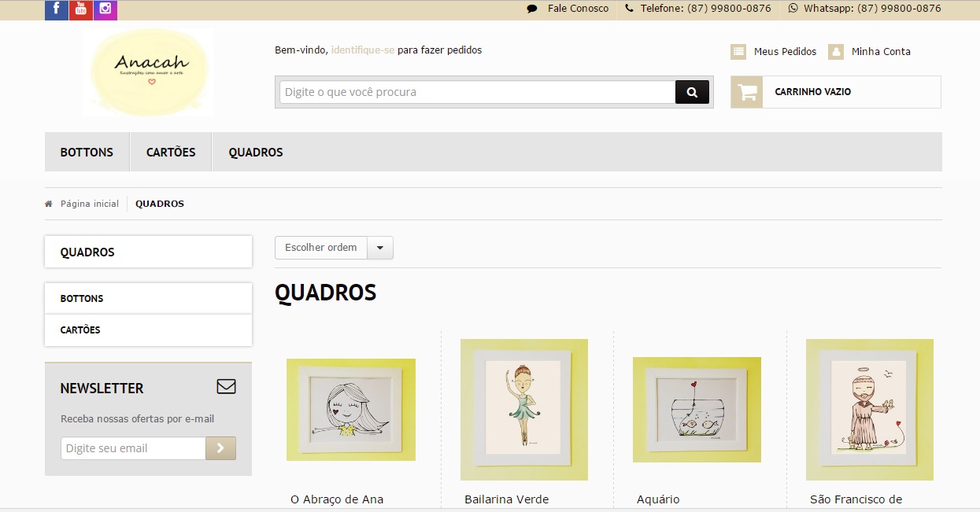Open the Escolher ordem sort menu
This screenshot has height=512, width=980.
(x=321, y=248)
